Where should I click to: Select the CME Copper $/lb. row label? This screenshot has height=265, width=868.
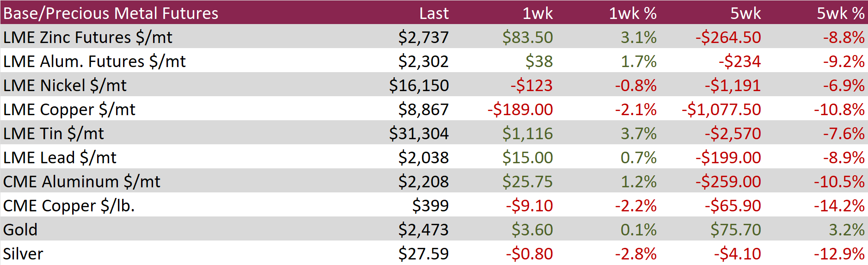69,205
